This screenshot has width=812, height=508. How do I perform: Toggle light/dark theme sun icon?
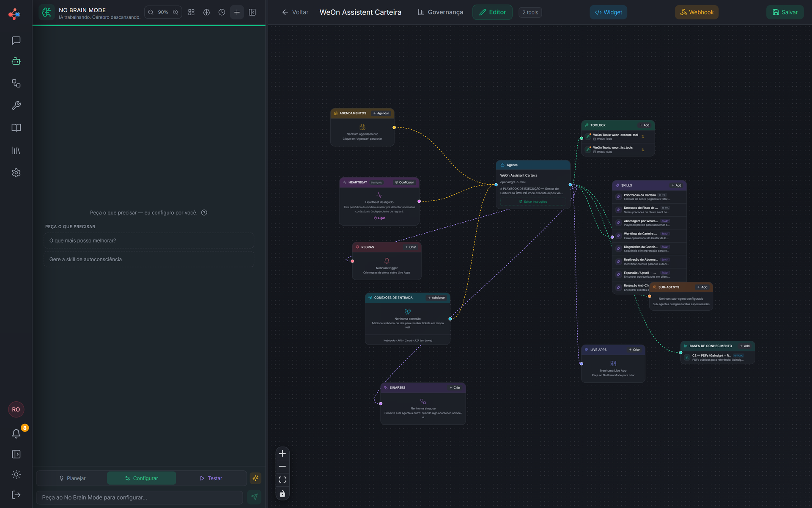(x=16, y=475)
